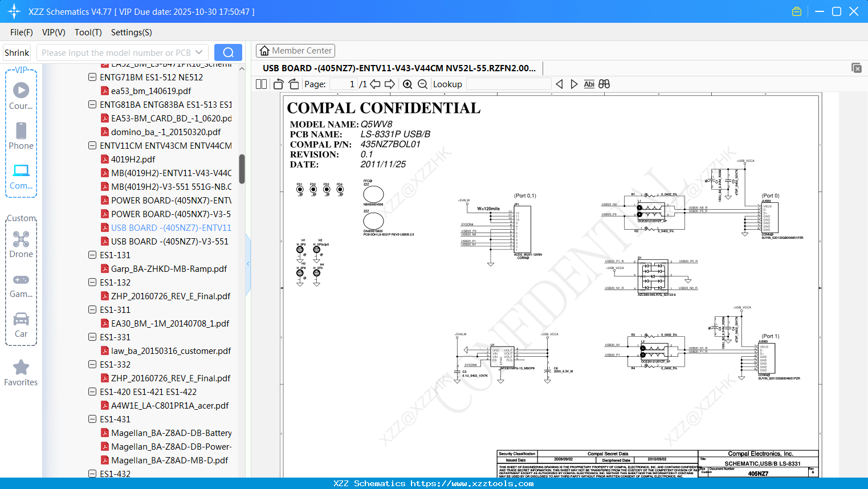Open the File(F) menu
This screenshot has width=868, height=489.
pyautogui.click(x=22, y=32)
